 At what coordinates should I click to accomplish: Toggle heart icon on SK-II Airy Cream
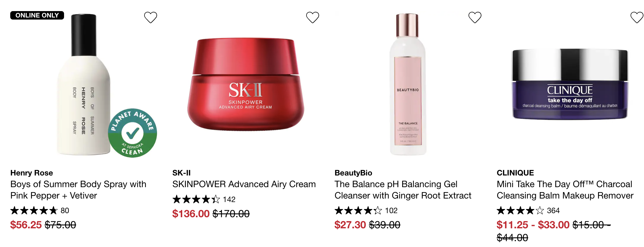[313, 18]
